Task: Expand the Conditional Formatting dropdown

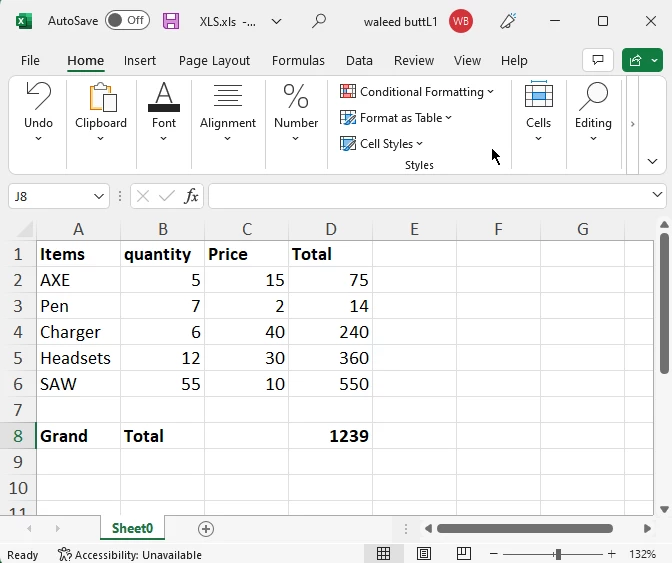Action: click(417, 92)
